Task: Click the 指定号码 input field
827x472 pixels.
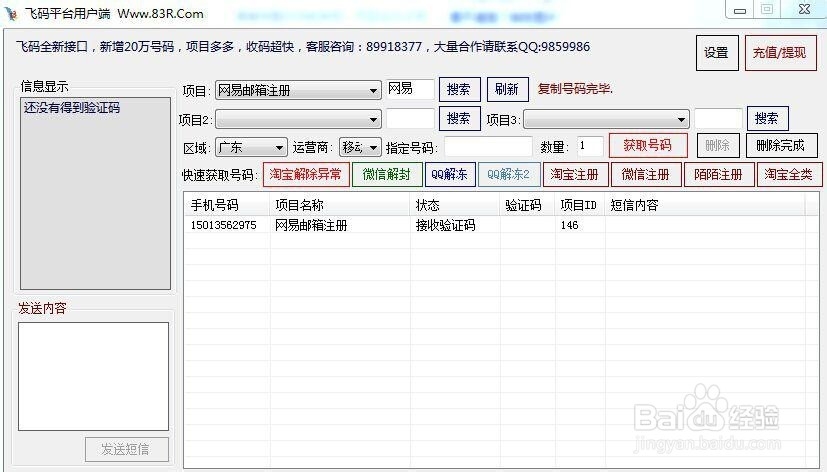Action: click(x=488, y=147)
